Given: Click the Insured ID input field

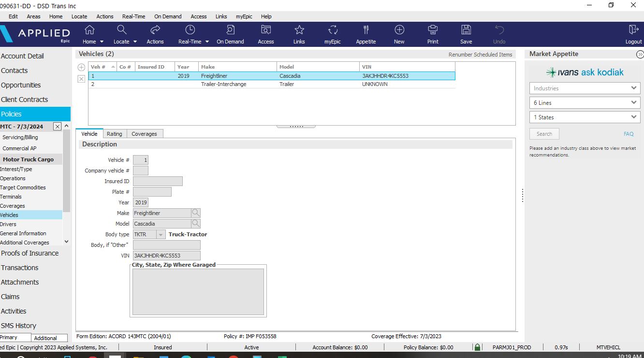Looking at the screenshot, I should (158, 181).
